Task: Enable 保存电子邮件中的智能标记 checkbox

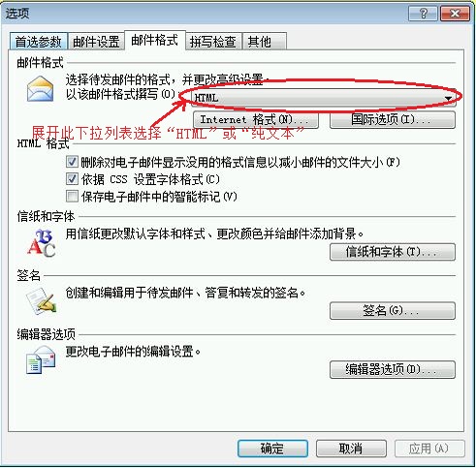Action: click(x=72, y=196)
